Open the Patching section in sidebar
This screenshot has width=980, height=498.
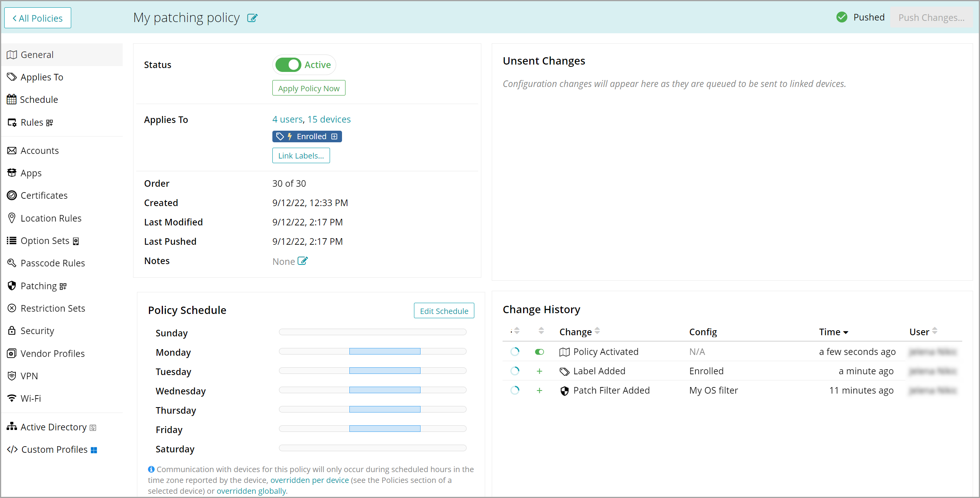tap(39, 286)
